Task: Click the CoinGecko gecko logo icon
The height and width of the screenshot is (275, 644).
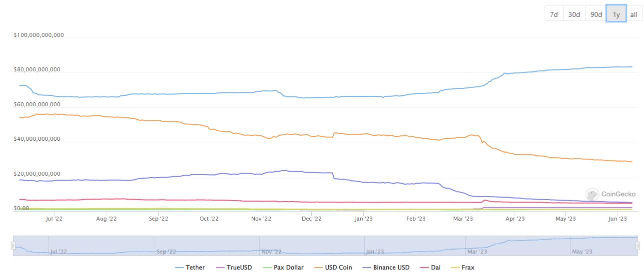Action: pyautogui.click(x=592, y=195)
